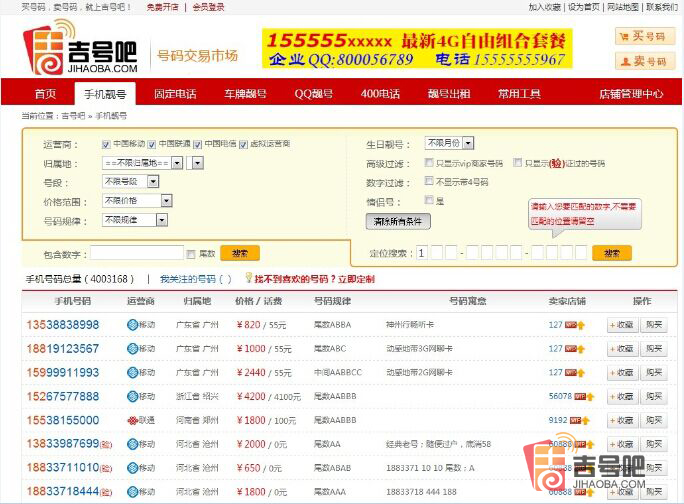Click 购买 for number 18819123567
The image size is (684, 504).
click(x=653, y=348)
